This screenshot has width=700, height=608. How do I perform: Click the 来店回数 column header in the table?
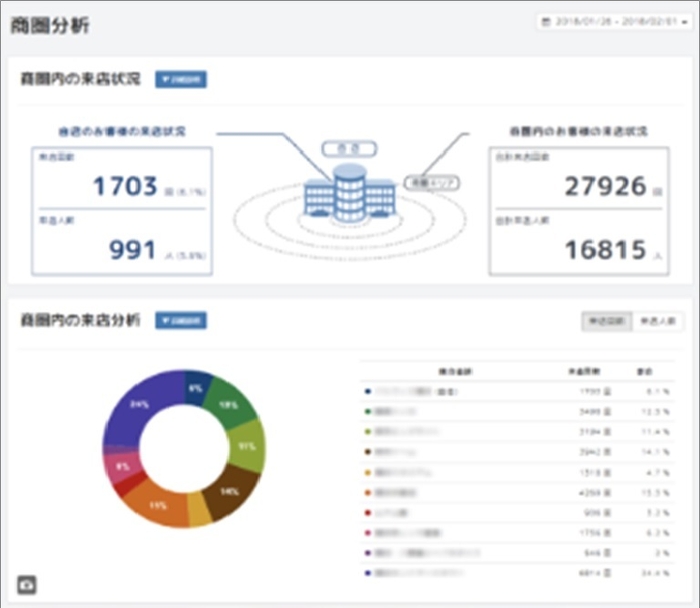click(583, 371)
